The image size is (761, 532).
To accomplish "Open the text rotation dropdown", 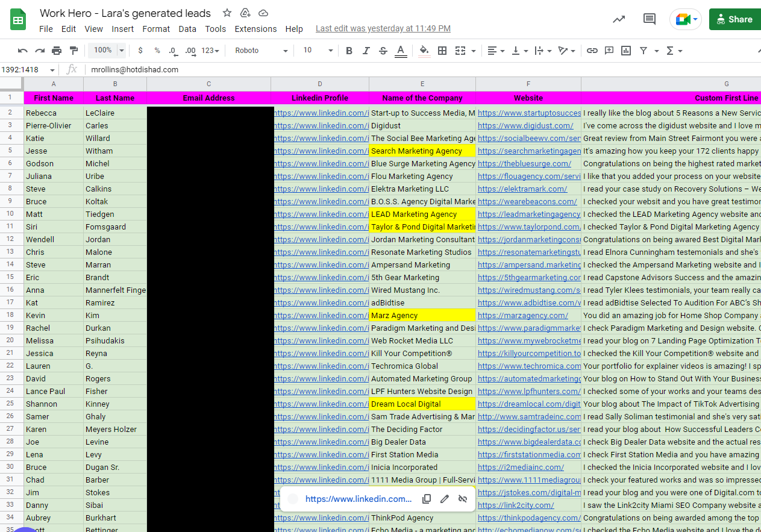I will pos(566,51).
